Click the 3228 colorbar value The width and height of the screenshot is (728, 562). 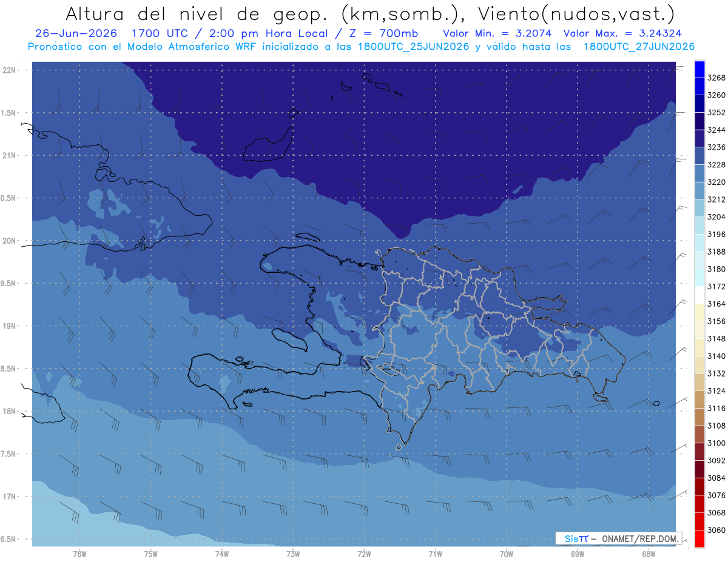pyautogui.click(x=716, y=165)
